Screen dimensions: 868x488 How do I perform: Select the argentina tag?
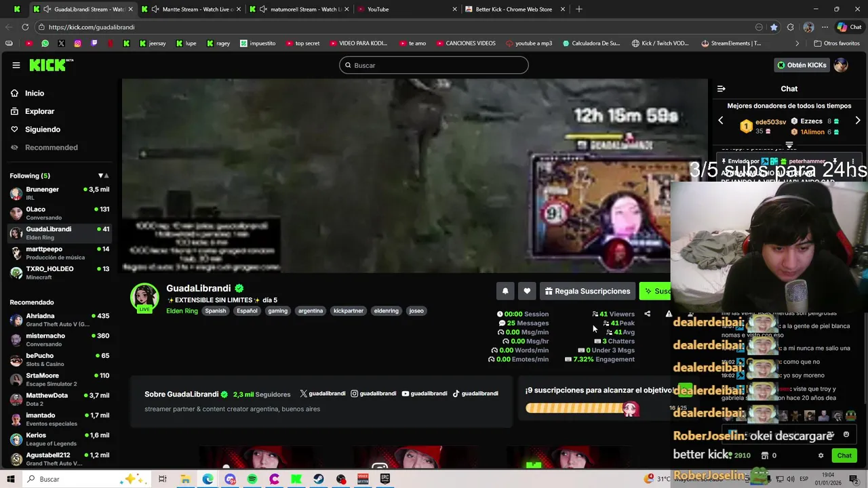point(311,311)
